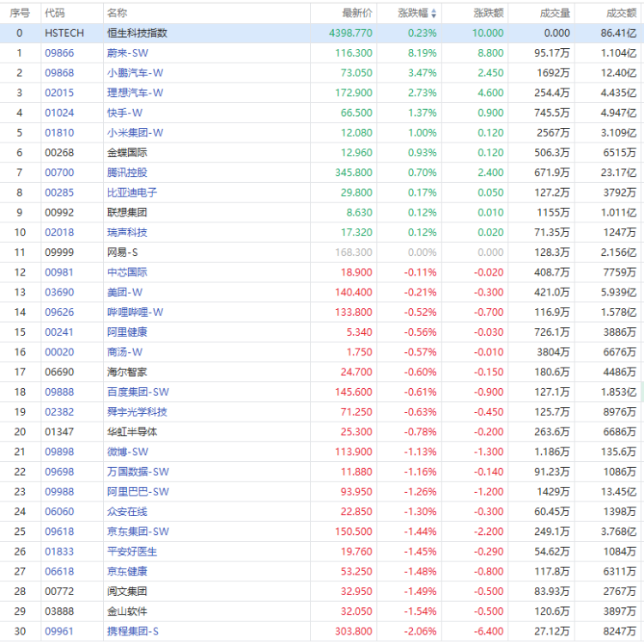Viewport: 644px width, 644px height.
Task: Open the 瑞声科技 stock link
Action: click(127, 233)
